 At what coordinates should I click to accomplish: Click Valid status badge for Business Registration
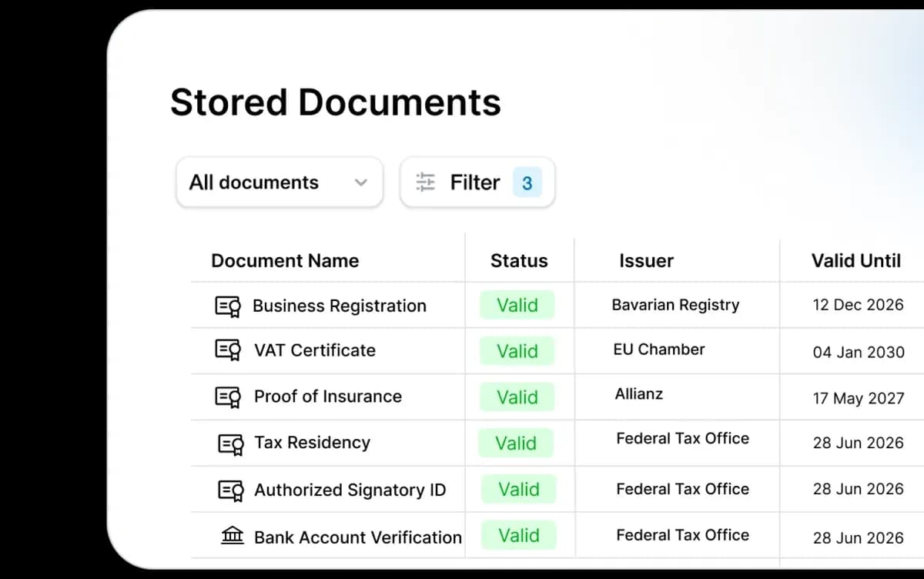(517, 305)
